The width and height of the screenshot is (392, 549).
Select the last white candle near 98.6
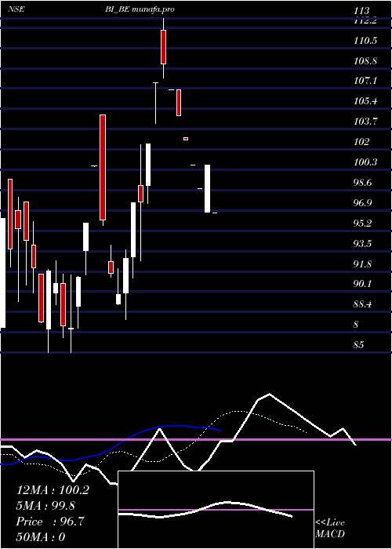208,188
